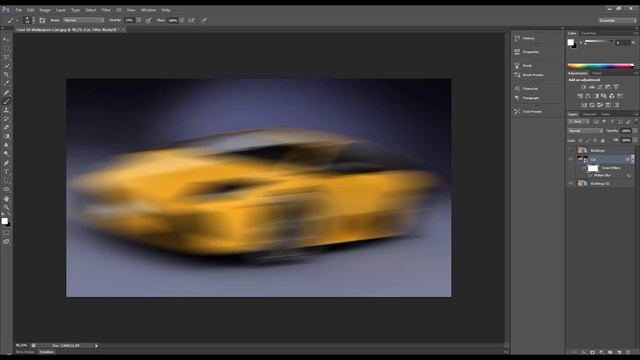
Task: Select the History Brush tool
Action: click(6, 119)
